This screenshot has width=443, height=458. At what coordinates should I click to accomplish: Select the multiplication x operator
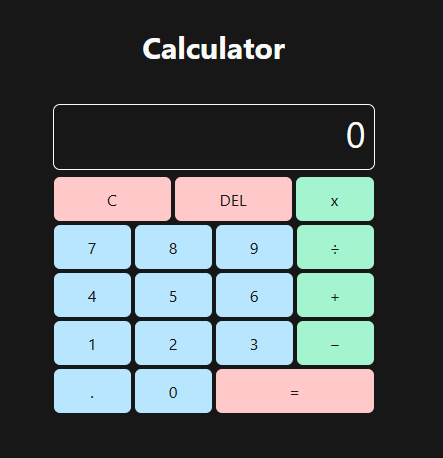[335, 199]
